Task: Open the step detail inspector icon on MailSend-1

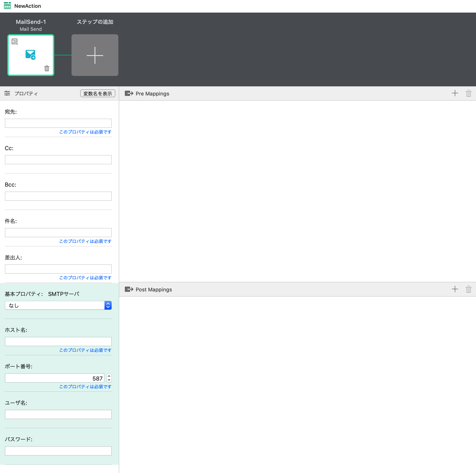Action: tap(15, 42)
